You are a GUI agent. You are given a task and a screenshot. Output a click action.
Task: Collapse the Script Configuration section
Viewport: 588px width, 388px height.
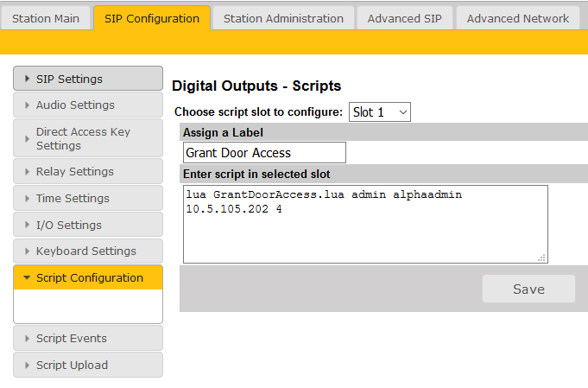pyautogui.click(x=88, y=278)
